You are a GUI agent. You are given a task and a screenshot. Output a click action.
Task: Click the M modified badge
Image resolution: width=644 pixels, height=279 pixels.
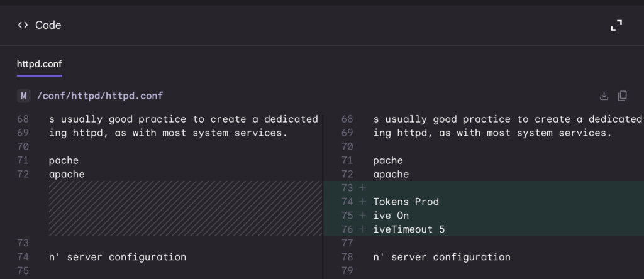[x=23, y=96]
